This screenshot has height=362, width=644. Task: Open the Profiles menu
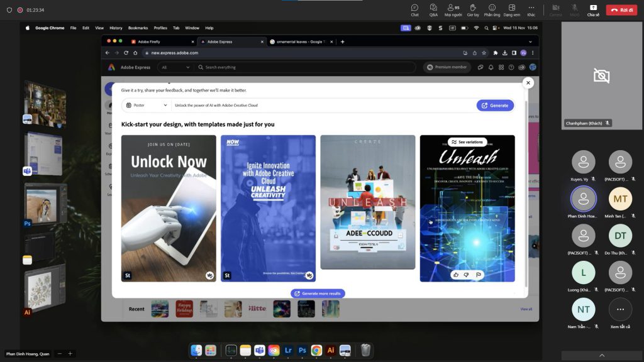(160, 28)
